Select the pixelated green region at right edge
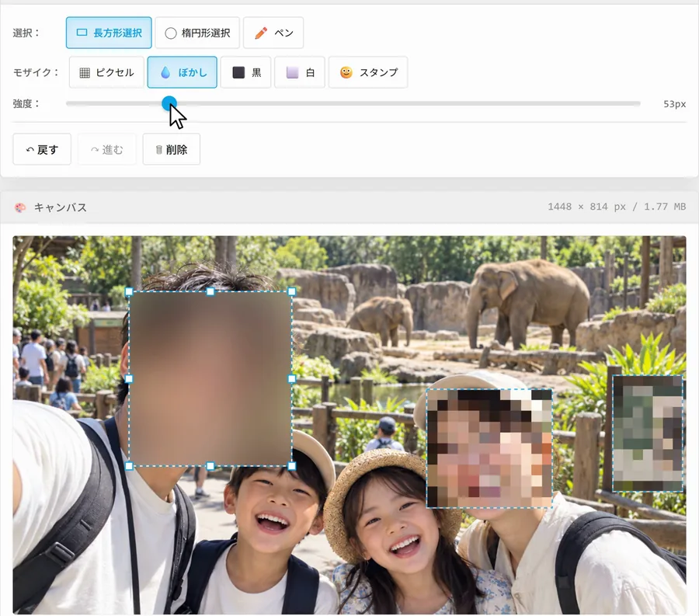The image size is (699, 616). [648, 433]
